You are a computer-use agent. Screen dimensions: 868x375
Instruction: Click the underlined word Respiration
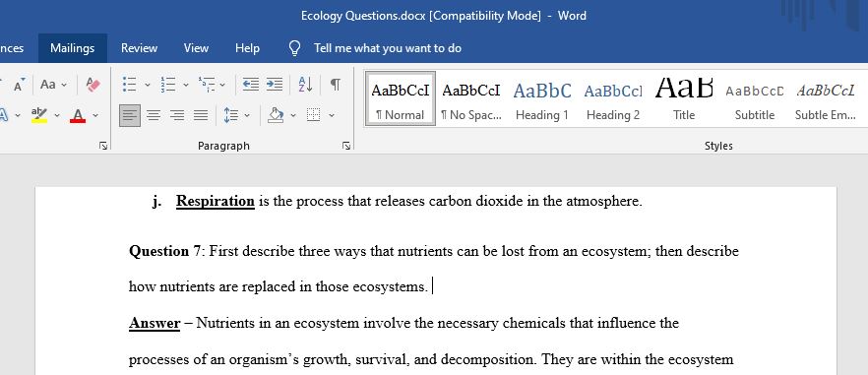tap(216, 201)
